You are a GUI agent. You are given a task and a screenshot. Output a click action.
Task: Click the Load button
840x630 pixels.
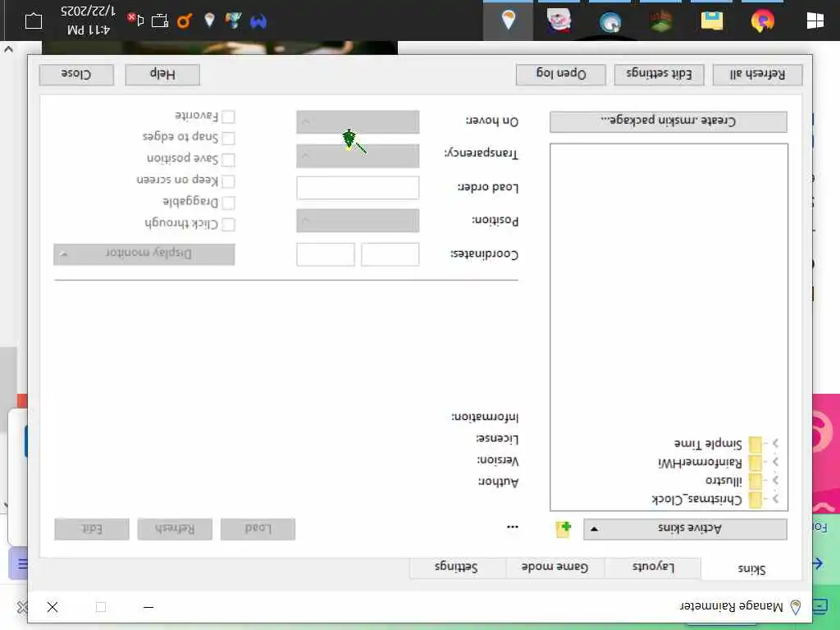[x=258, y=529]
